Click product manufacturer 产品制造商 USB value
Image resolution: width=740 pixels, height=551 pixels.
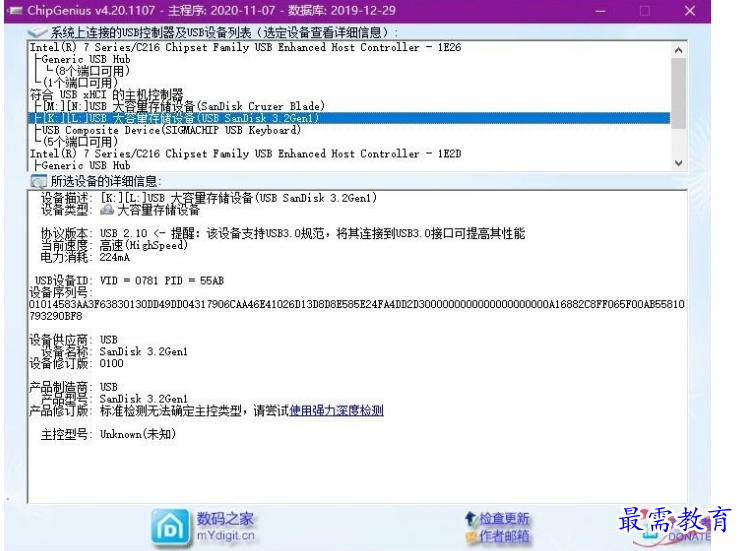coord(109,387)
